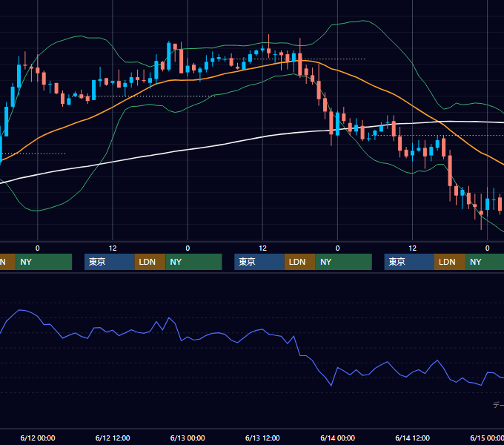
Task: Select the LDN session bar following 6/12 12:00
Action: click(150, 262)
